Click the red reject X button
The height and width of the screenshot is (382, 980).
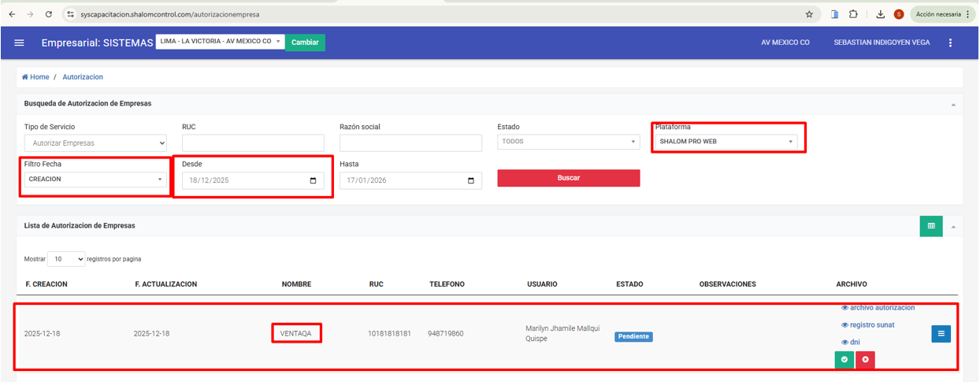(x=865, y=360)
